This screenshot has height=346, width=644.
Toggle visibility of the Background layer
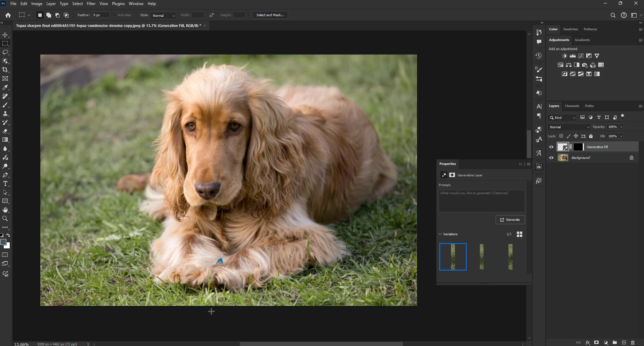point(551,158)
